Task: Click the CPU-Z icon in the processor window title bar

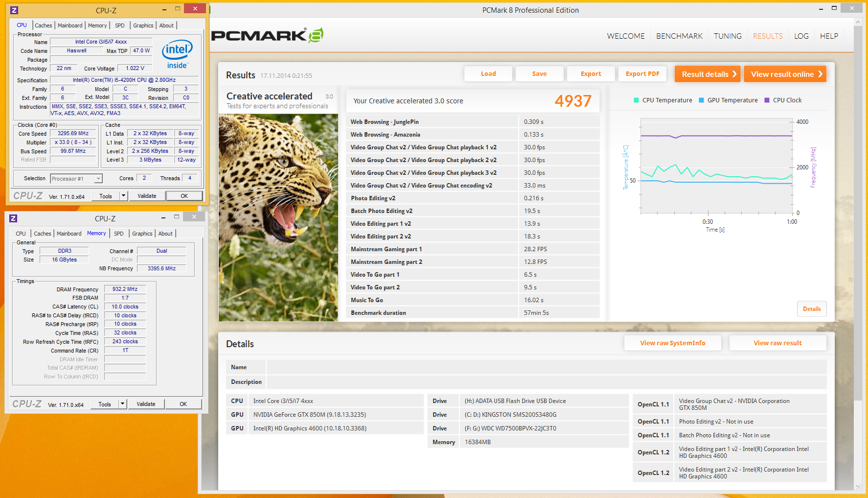Action: [14, 10]
